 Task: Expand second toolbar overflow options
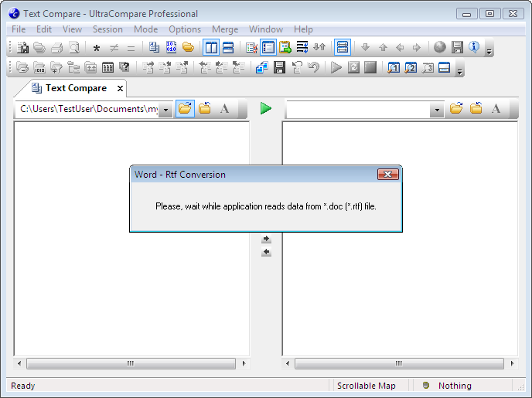click(x=460, y=72)
